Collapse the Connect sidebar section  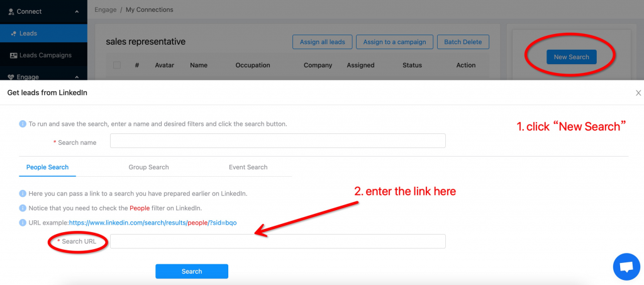[77, 11]
